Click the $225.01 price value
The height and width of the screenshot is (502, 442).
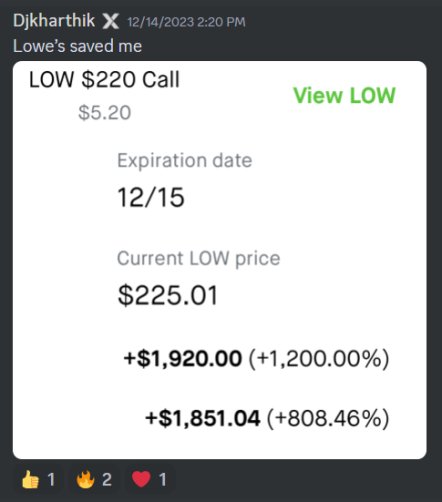point(168,295)
